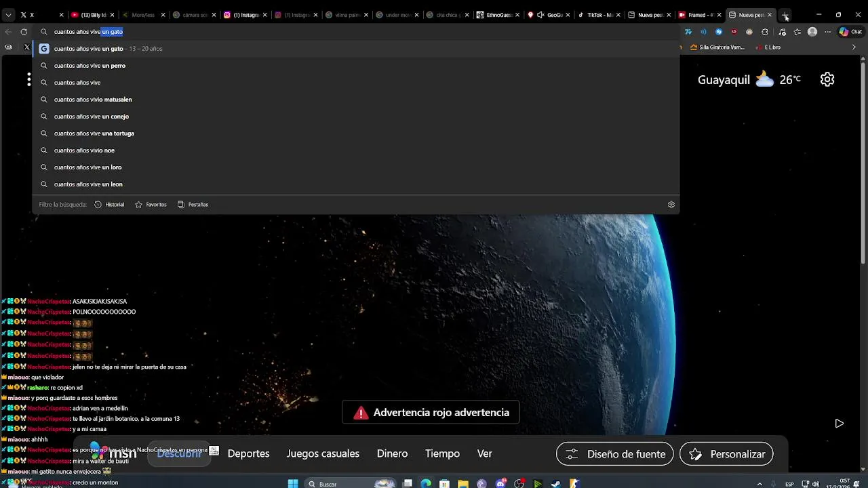The image size is (868, 488).
Task: Play the background video
Action: click(839, 424)
